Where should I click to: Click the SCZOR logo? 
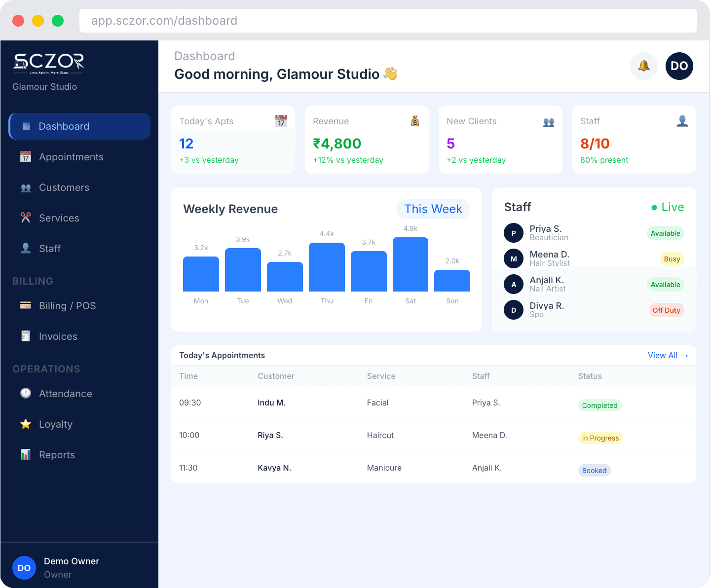point(48,64)
